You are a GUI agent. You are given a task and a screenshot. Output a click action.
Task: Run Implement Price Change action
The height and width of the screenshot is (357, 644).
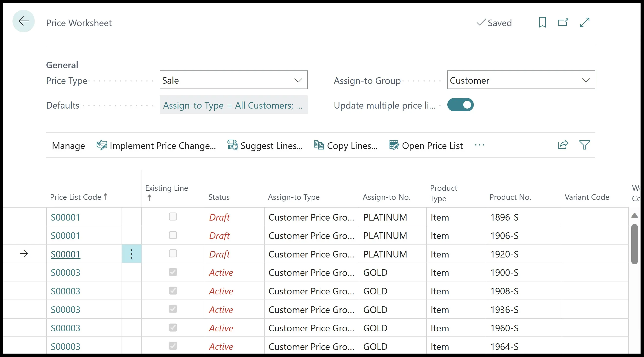[156, 145]
